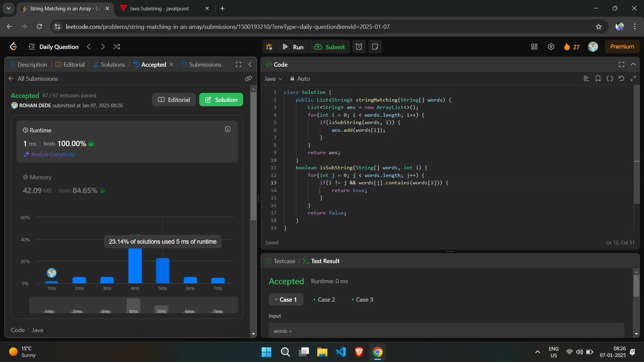Switch to the Submissions tab
Image resolution: width=644 pixels, height=362 pixels.
click(x=205, y=64)
